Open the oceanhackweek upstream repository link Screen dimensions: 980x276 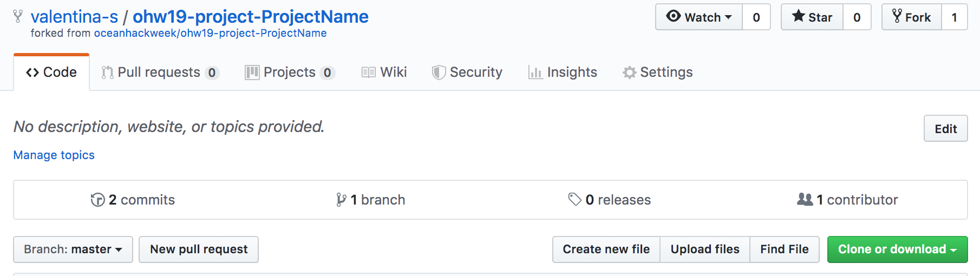(210, 33)
